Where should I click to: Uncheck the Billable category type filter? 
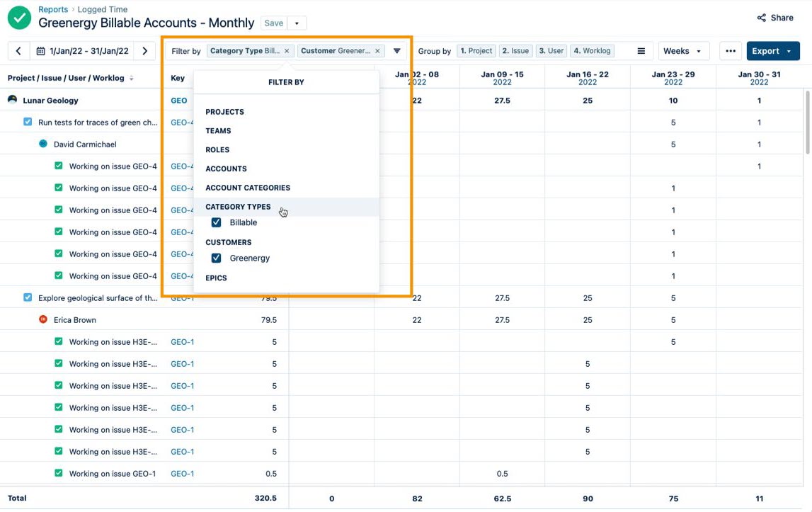pyautogui.click(x=216, y=222)
